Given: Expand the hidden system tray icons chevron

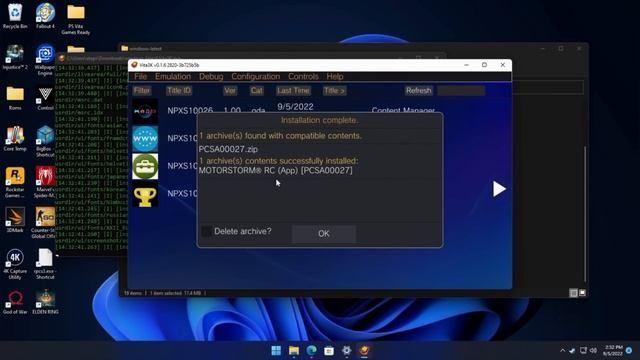Looking at the screenshot, I should pos(562,351).
